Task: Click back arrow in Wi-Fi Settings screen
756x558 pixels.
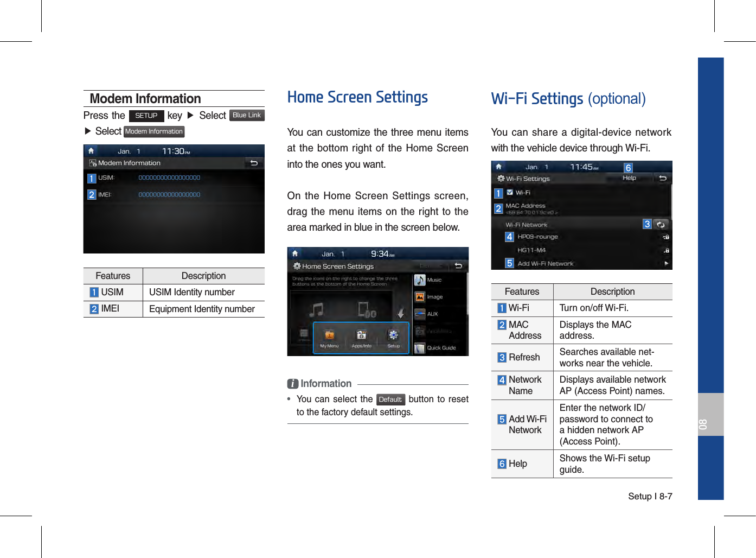Action: click(x=662, y=178)
